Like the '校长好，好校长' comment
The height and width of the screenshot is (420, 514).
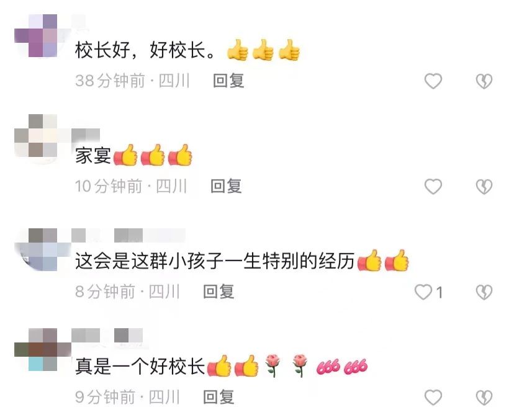(433, 81)
